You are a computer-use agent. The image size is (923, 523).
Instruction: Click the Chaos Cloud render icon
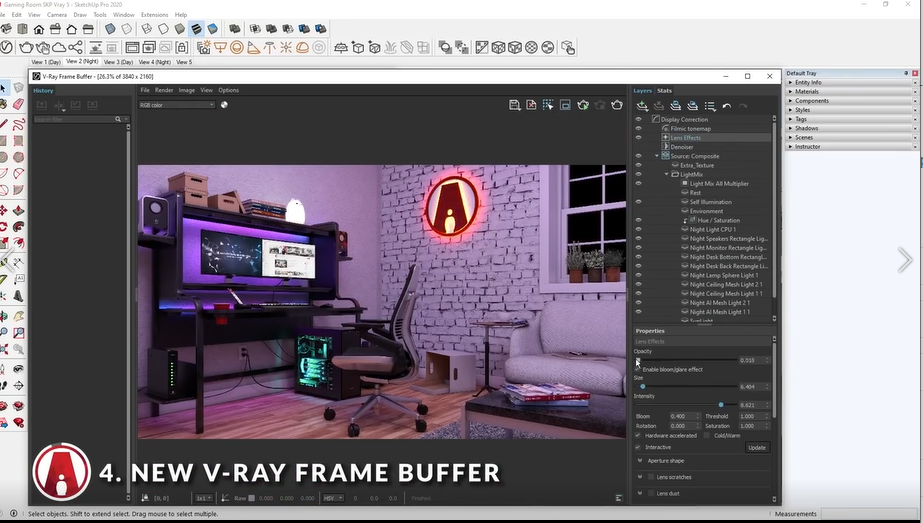59,47
